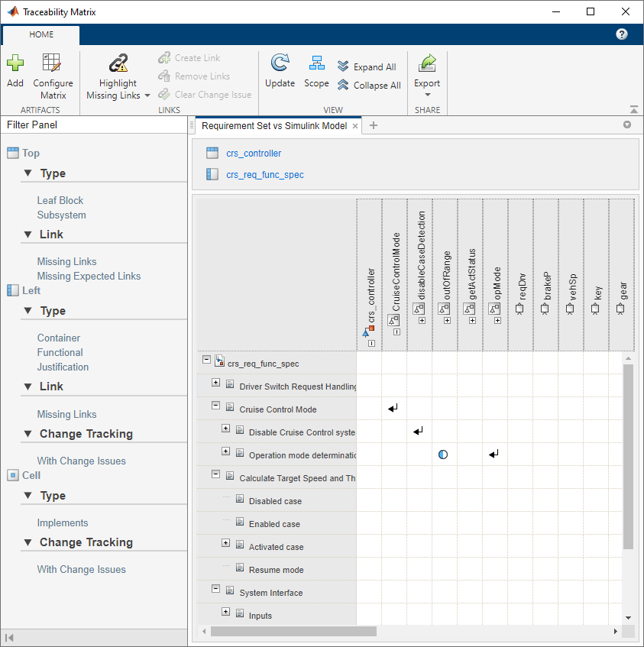
Task: Select Requirement Set vs Simulink Model tab
Action: (274, 126)
